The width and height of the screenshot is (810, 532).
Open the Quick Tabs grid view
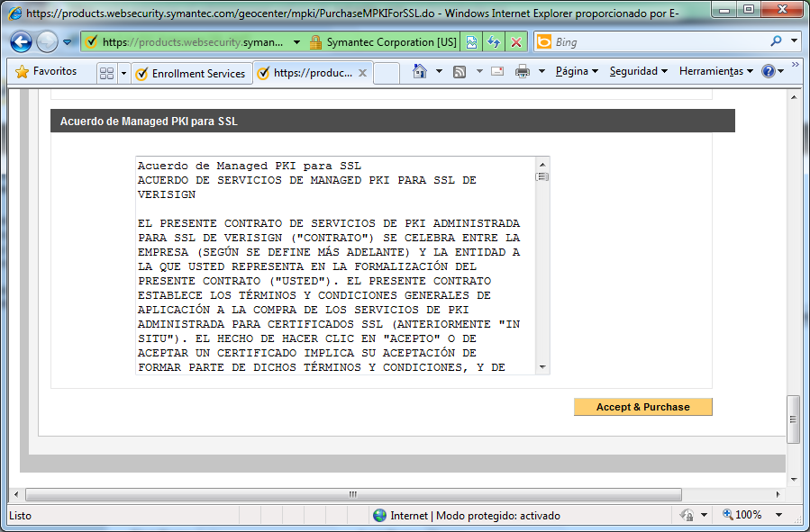click(106, 73)
